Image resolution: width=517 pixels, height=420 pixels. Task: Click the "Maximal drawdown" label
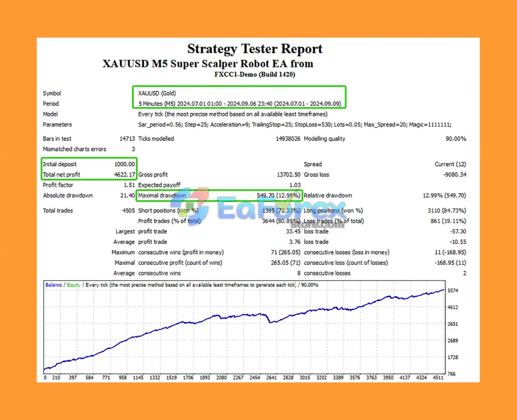click(x=162, y=195)
